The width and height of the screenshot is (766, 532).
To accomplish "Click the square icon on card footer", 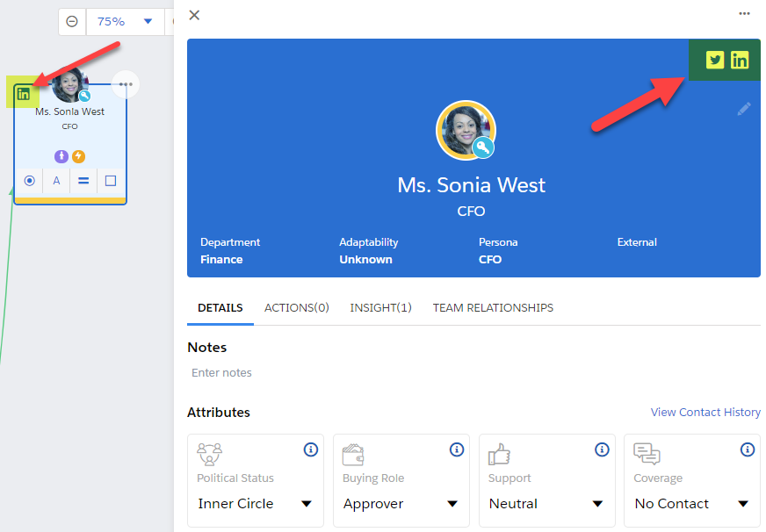I will tap(111, 181).
